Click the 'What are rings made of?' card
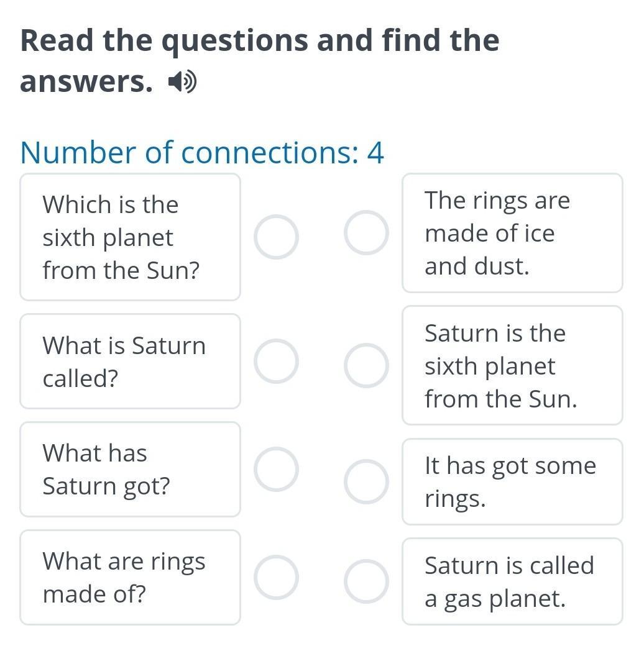 (x=130, y=577)
